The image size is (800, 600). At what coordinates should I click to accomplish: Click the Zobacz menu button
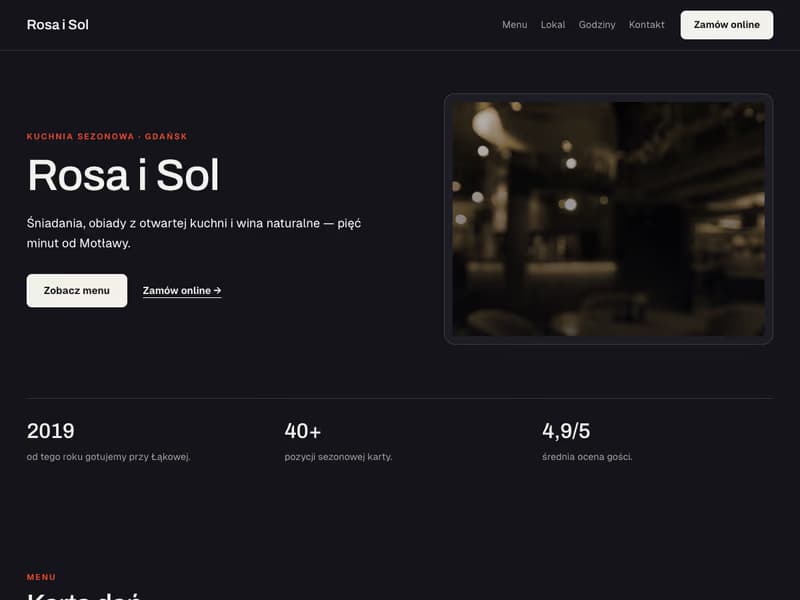(x=77, y=291)
